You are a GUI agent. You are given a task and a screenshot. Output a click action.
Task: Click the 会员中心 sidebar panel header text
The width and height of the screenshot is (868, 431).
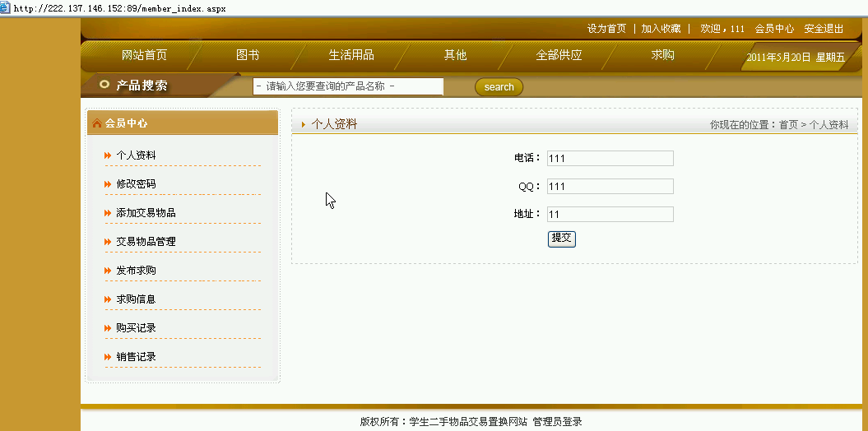pyautogui.click(x=126, y=123)
